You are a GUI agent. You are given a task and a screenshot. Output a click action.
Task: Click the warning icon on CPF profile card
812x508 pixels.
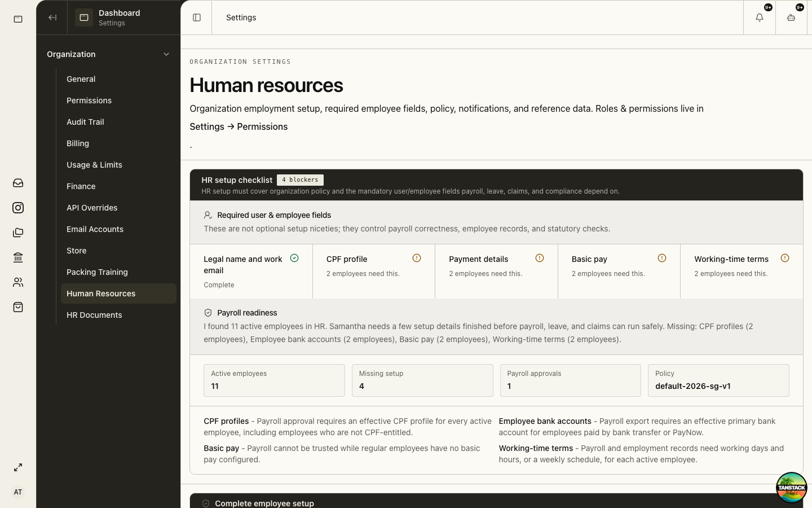[x=417, y=258]
